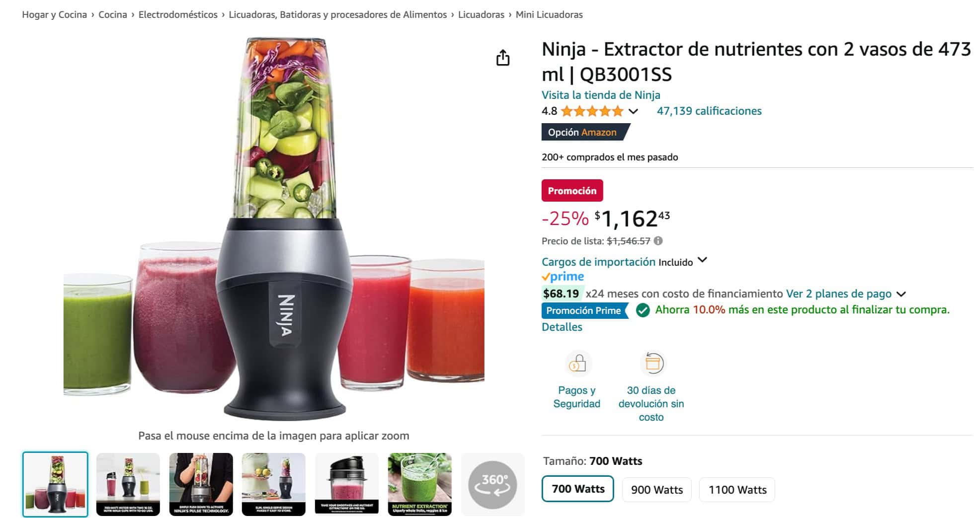Open the 47,139 calificaciones link
This screenshot has height=518, width=980.
709,111
